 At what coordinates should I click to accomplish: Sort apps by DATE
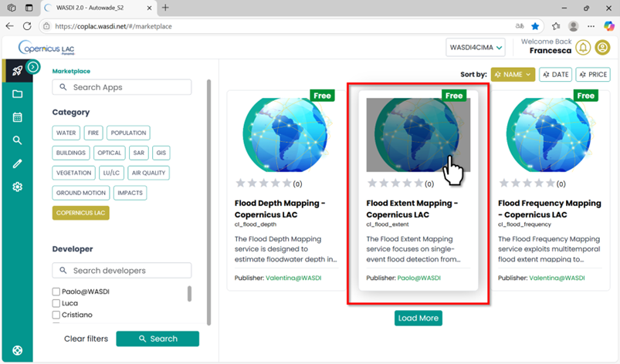pyautogui.click(x=556, y=74)
